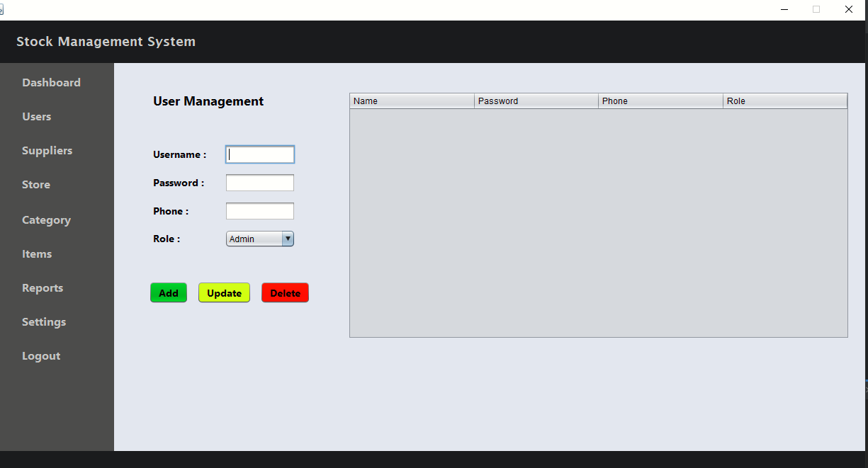Image resolution: width=868 pixels, height=468 pixels.
Task: Click the Stock Management System title
Action: [x=106, y=42]
